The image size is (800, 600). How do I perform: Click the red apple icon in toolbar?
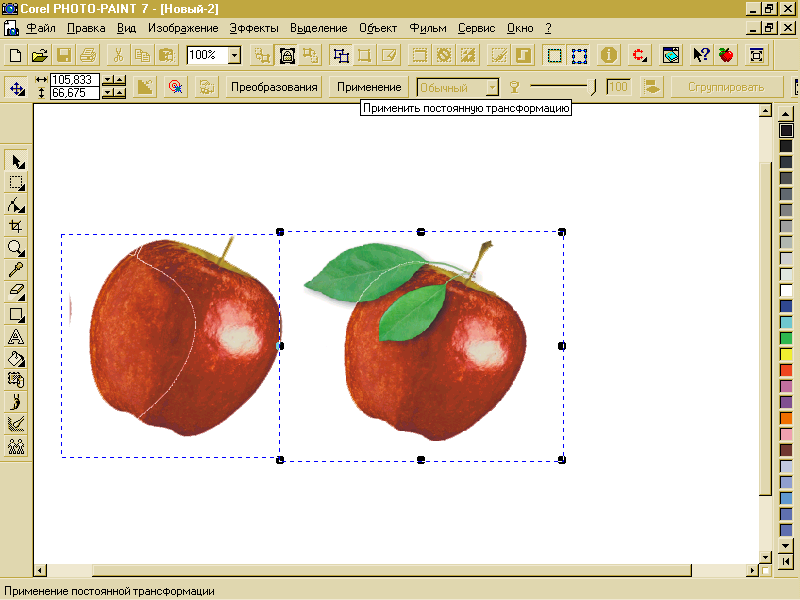coord(726,55)
